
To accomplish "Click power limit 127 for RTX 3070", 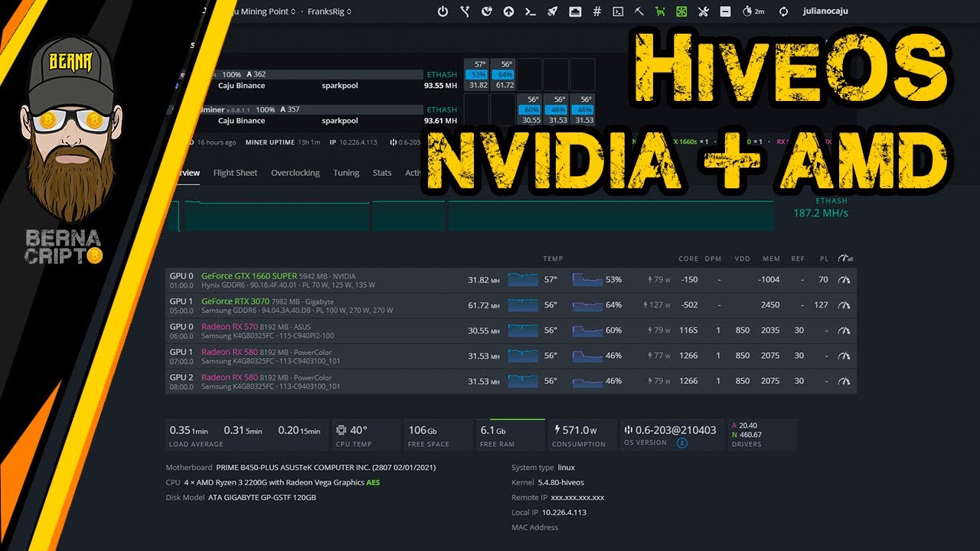I will click(x=821, y=305).
